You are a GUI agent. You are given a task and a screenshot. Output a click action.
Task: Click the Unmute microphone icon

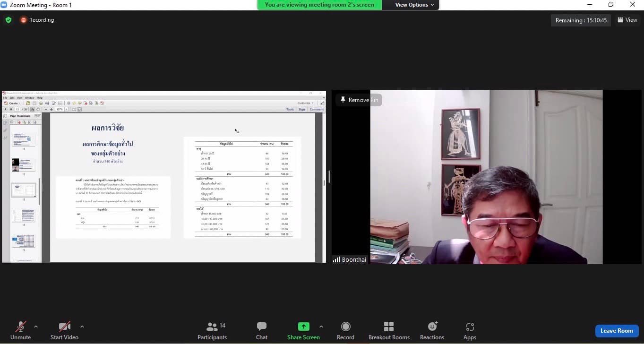tap(20, 327)
